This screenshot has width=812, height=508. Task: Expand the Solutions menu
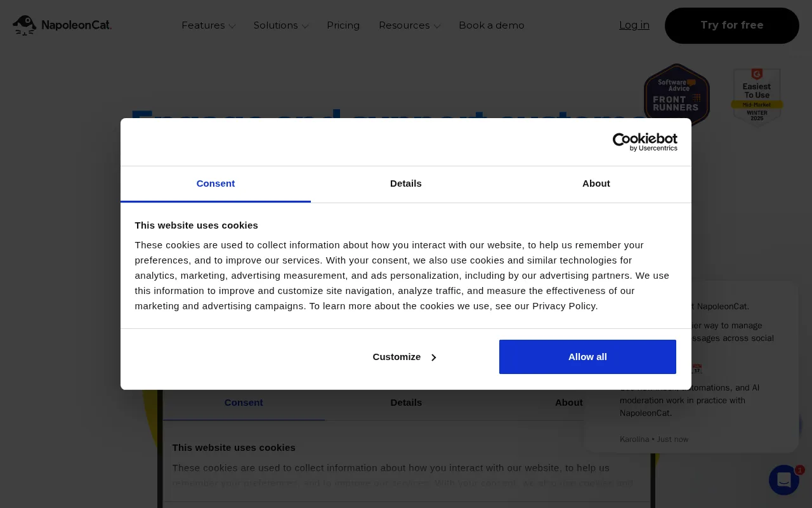click(x=281, y=25)
